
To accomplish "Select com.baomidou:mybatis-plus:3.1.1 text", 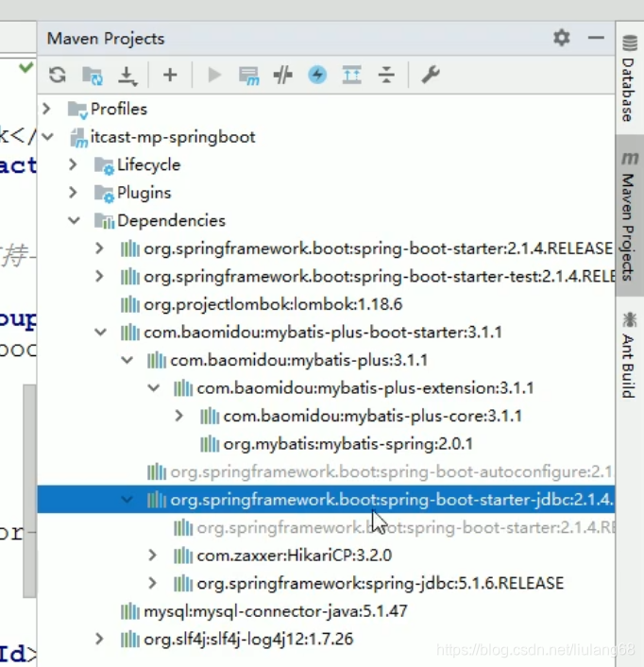I will pos(298,360).
